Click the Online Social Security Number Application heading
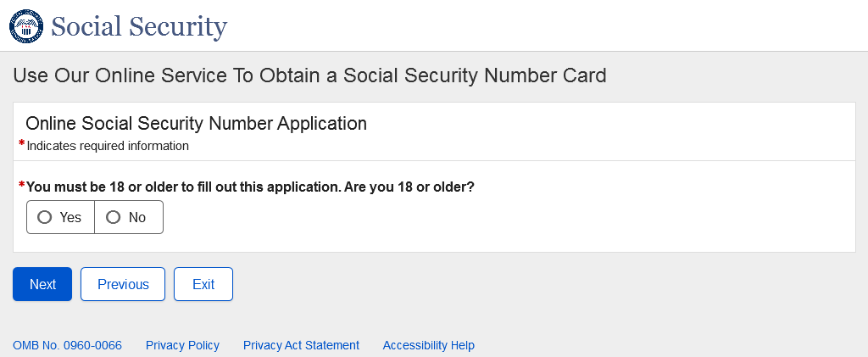 click(x=196, y=123)
